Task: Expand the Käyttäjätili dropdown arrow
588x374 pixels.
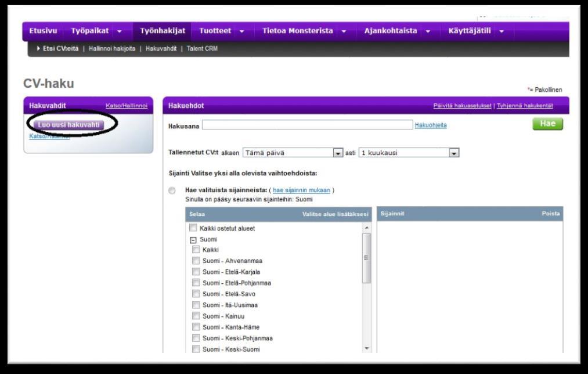Action: point(502,31)
